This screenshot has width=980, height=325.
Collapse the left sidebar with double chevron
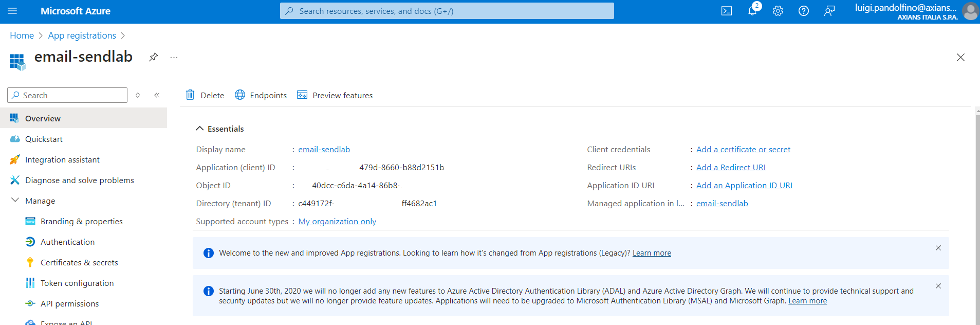point(157,95)
